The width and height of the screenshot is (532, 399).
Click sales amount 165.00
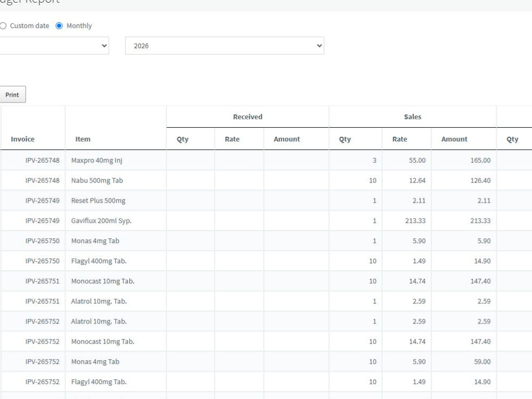(x=480, y=160)
